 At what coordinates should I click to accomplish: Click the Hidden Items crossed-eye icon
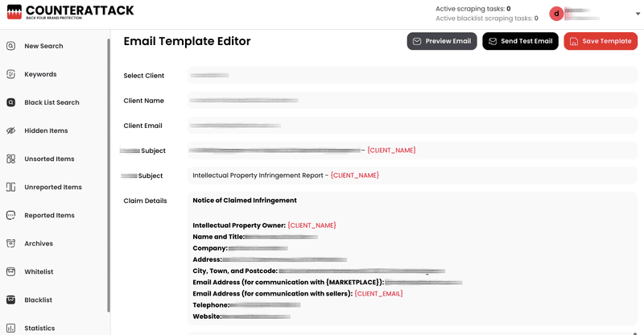click(x=10, y=130)
